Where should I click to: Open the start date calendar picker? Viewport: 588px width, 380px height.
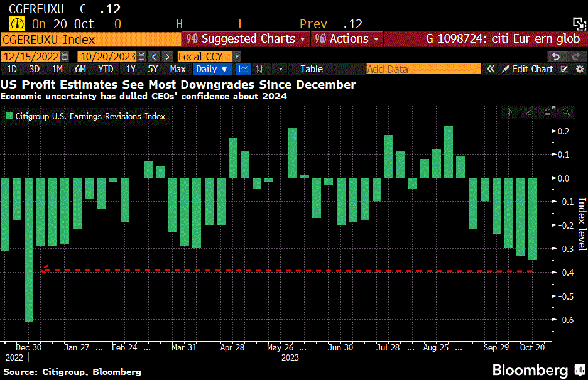[x=65, y=57]
